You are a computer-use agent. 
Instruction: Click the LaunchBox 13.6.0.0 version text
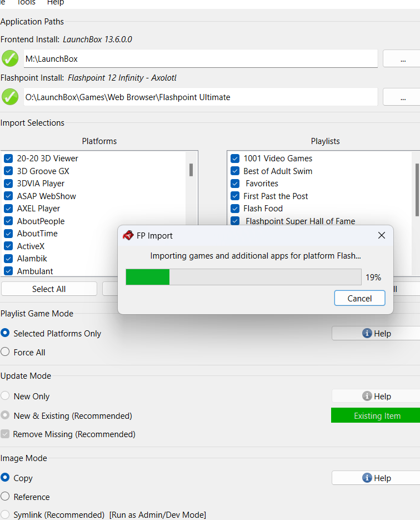point(97,39)
